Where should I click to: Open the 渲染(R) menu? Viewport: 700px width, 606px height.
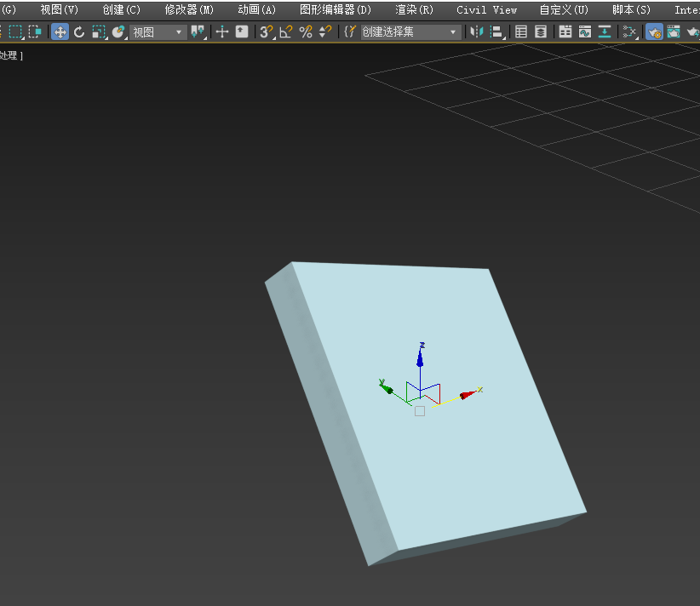(x=414, y=10)
